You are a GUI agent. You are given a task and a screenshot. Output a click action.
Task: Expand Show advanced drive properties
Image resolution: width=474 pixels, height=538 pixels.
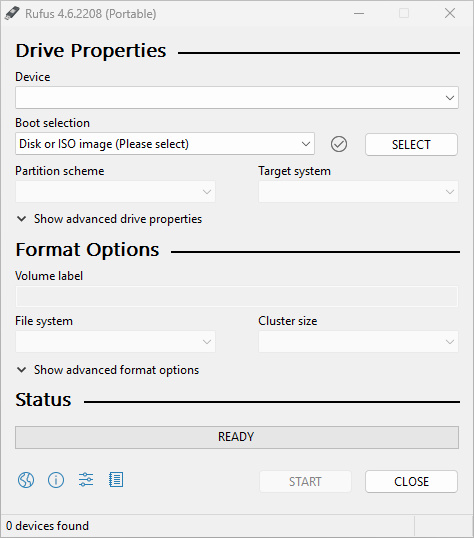click(x=109, y=219)
